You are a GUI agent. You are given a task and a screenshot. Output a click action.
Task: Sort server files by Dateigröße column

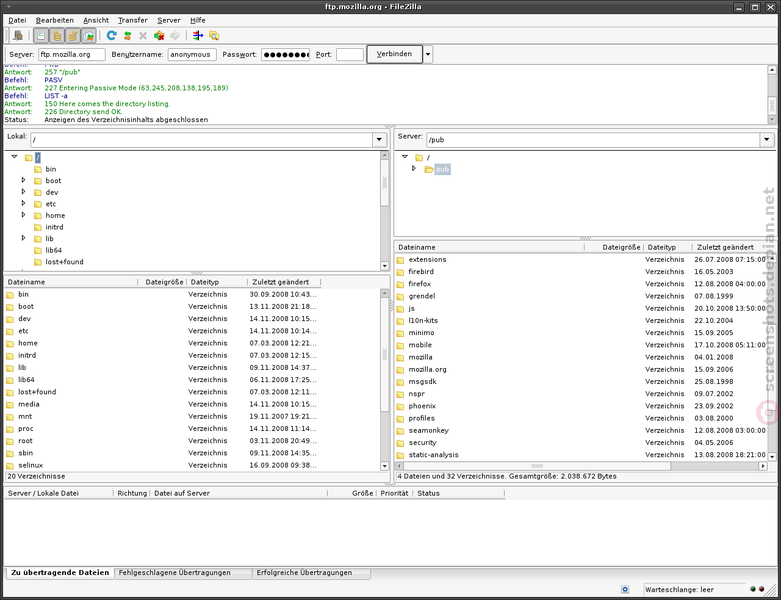point(614,247)
